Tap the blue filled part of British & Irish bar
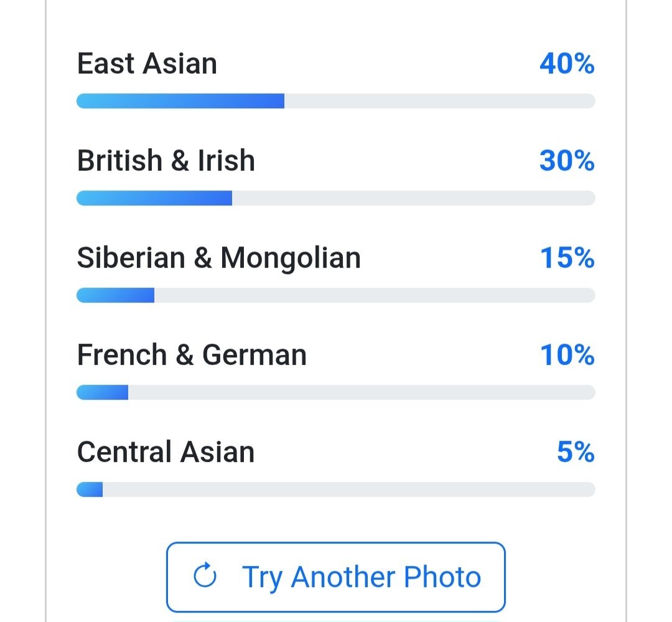 point(154,198)
